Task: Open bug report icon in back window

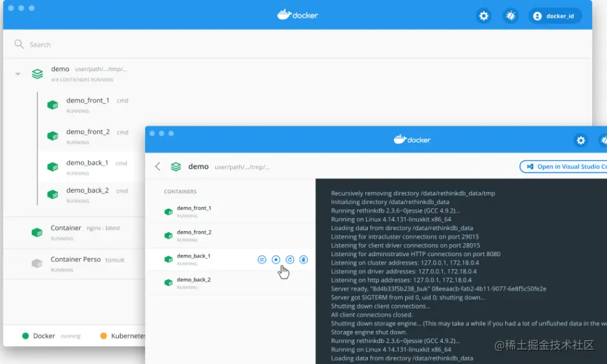Action: pyautogui.click(x=510, y=16)
